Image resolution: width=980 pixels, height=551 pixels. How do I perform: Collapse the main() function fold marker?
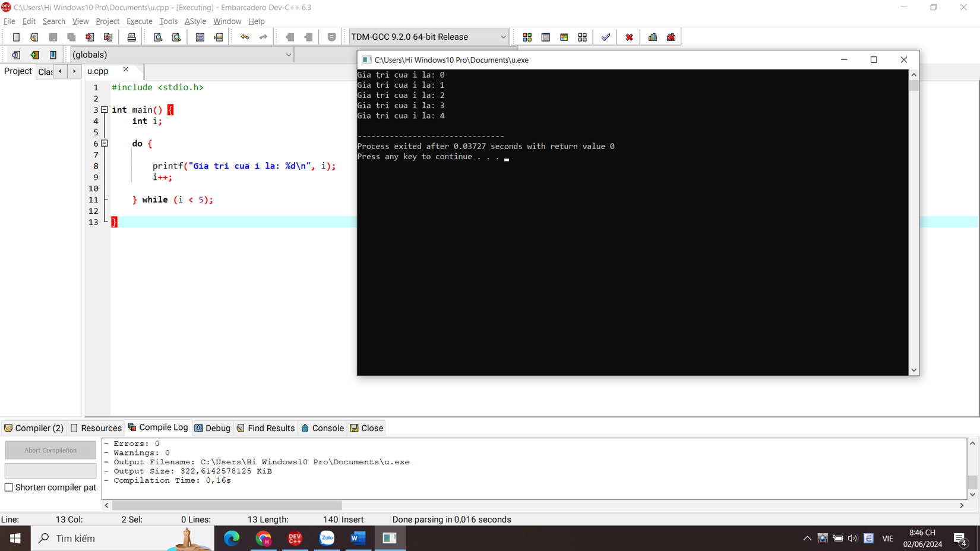[x=105, y=110]
